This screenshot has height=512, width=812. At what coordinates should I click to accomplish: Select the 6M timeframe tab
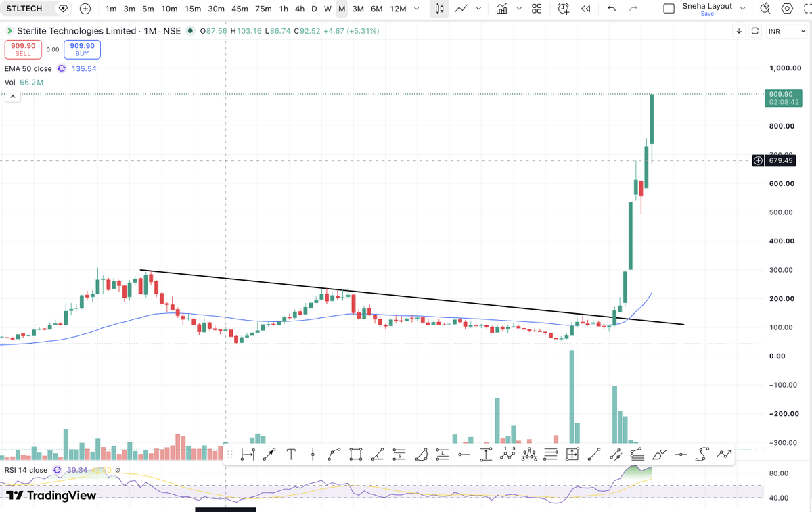[377, 9]
